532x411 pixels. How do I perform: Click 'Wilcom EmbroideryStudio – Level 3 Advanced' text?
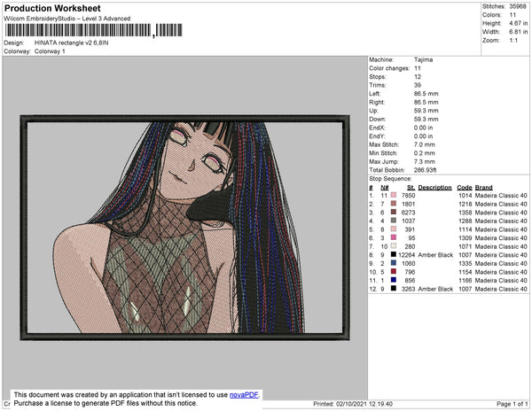pyautogui.click(x=67, y=19)
